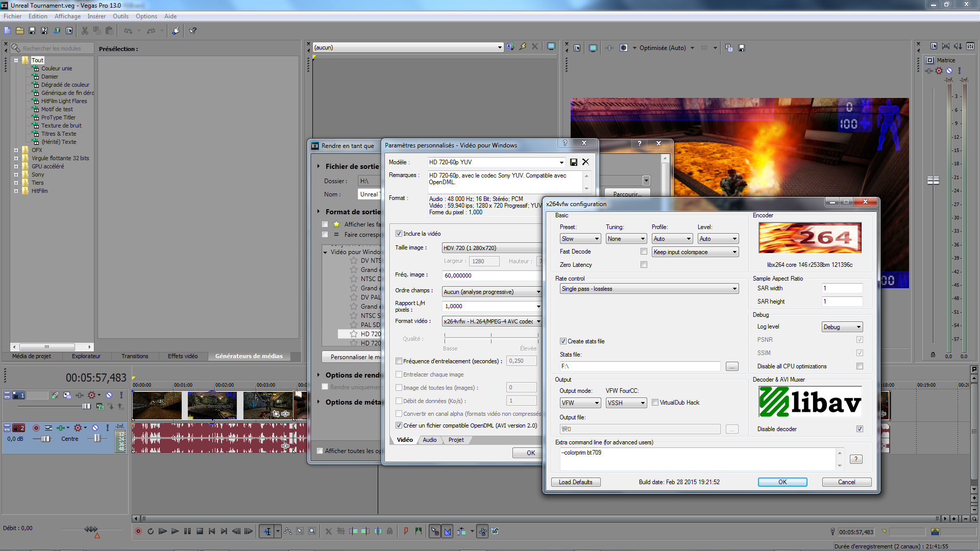Open project Properties icon in main toolbar
The height and width of the screenshot is (551, 980).
pos(69,31)
